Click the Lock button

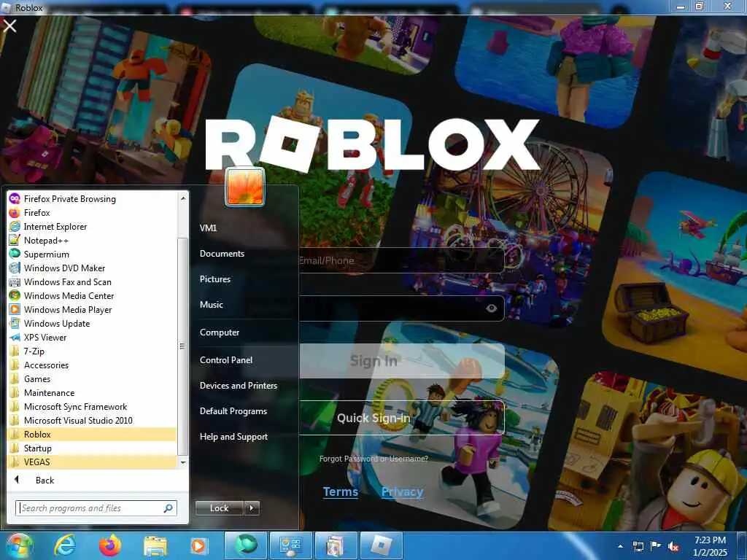(x=219, y=508)
